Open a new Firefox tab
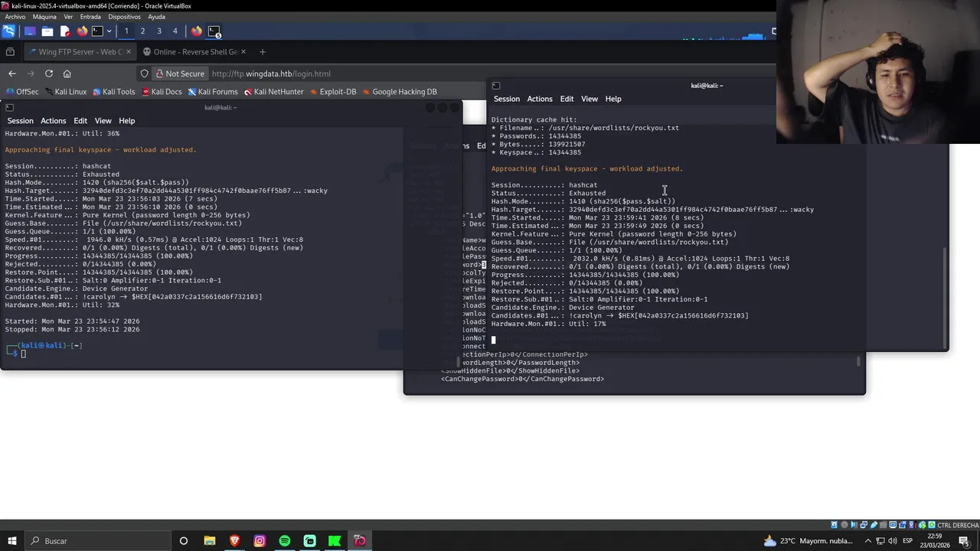Image resolution: width=980 pixels, height=551 pixels. [x=262, y=52]
